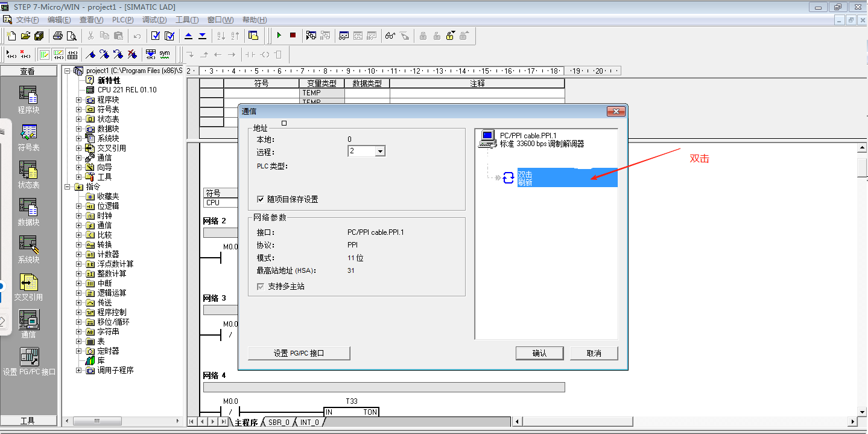
Task: Collapse the 指令 tree node
Action: click(68, 187)
